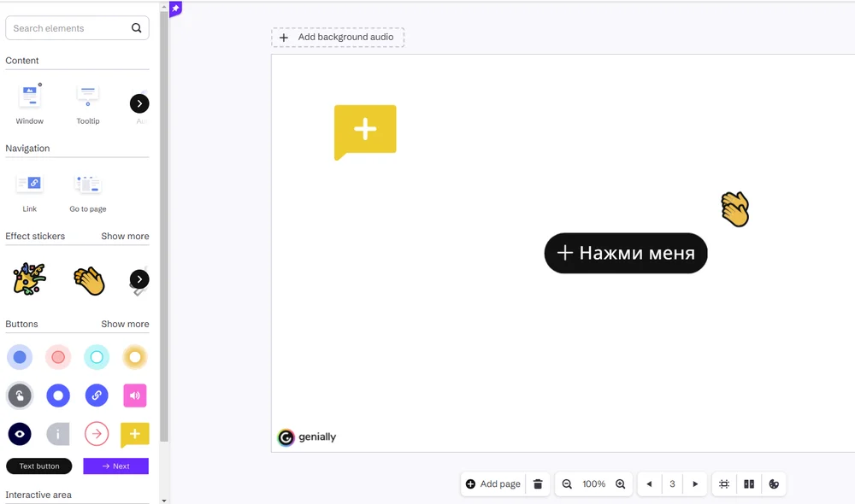Delete page with trash icon
Viewport: 855px width, 504px height.
point(538,483)
